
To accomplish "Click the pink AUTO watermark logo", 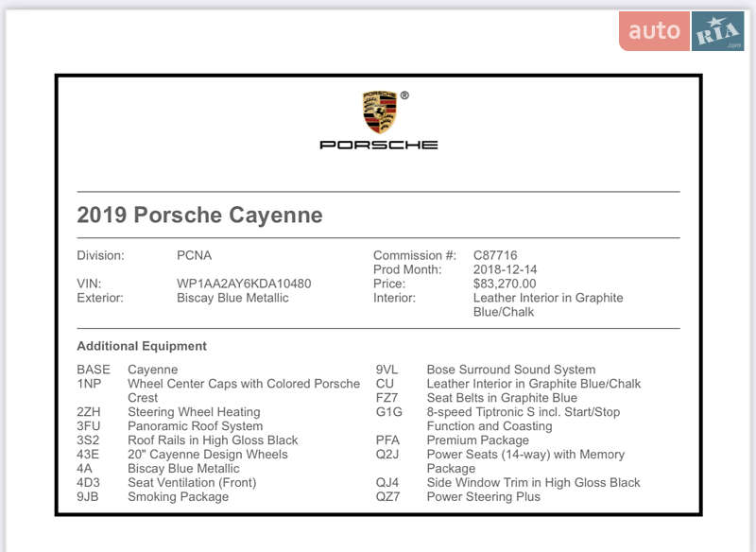I will click(x=654, y=29).
